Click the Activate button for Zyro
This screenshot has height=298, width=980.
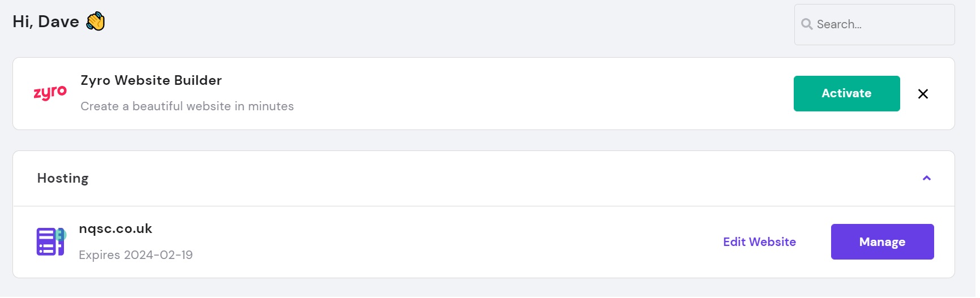pos(846,93)
